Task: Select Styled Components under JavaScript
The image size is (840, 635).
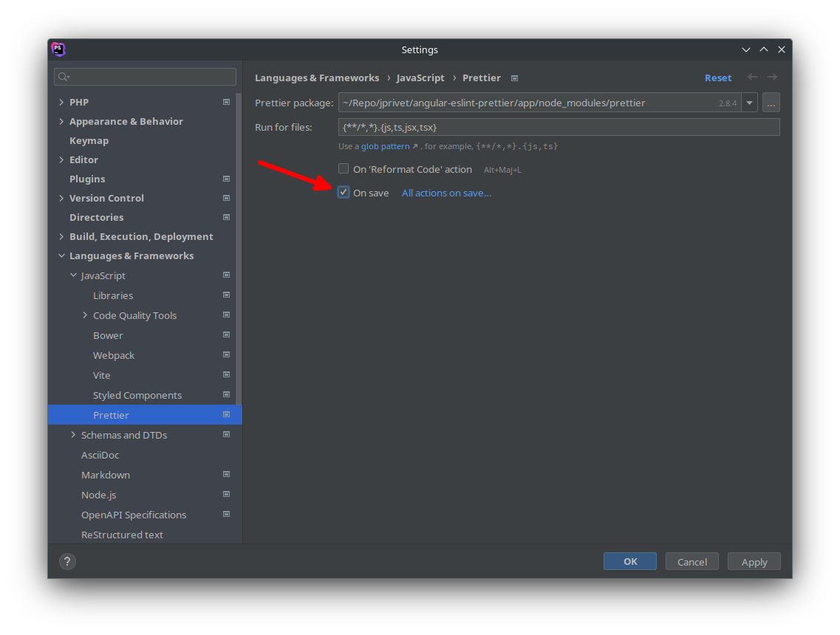Action: point(137,395)
